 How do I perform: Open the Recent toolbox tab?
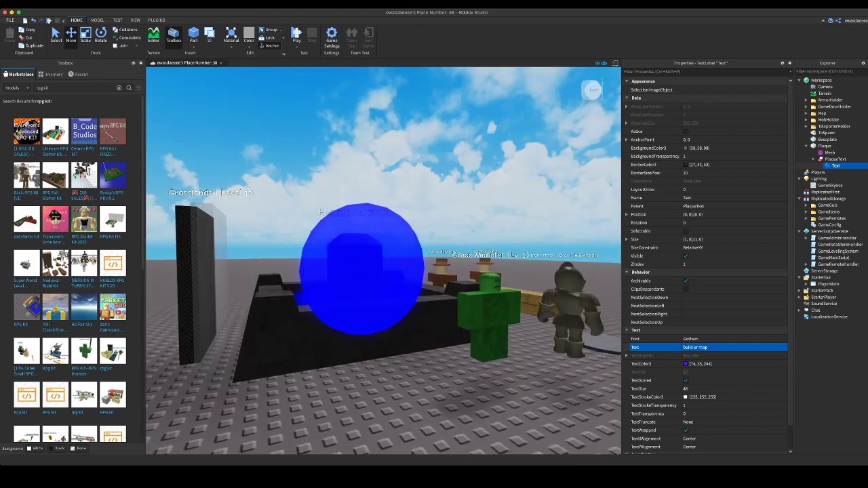click(78, 74)
